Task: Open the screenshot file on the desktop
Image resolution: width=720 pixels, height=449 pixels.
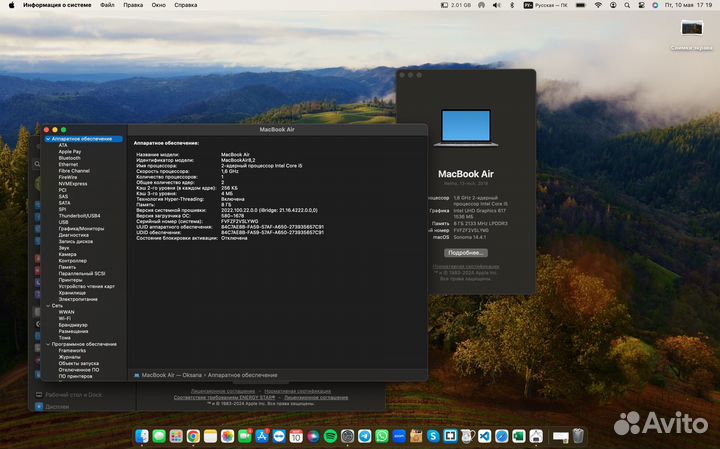Action: click(x=692, y=28)
